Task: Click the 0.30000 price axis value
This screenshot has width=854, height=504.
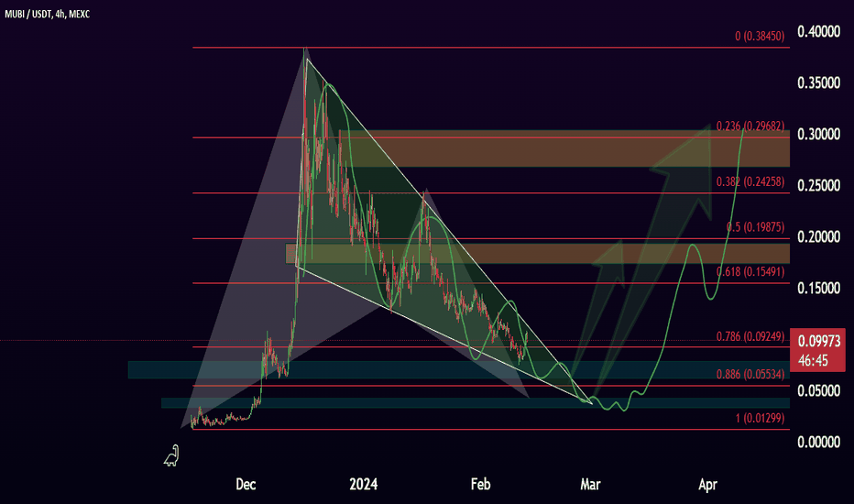Action: tap(819, 134)
